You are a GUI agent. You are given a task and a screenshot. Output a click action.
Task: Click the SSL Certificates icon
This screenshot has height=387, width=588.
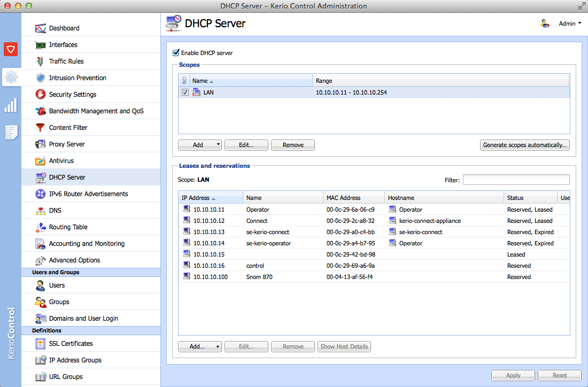click(x=41, y=344)
